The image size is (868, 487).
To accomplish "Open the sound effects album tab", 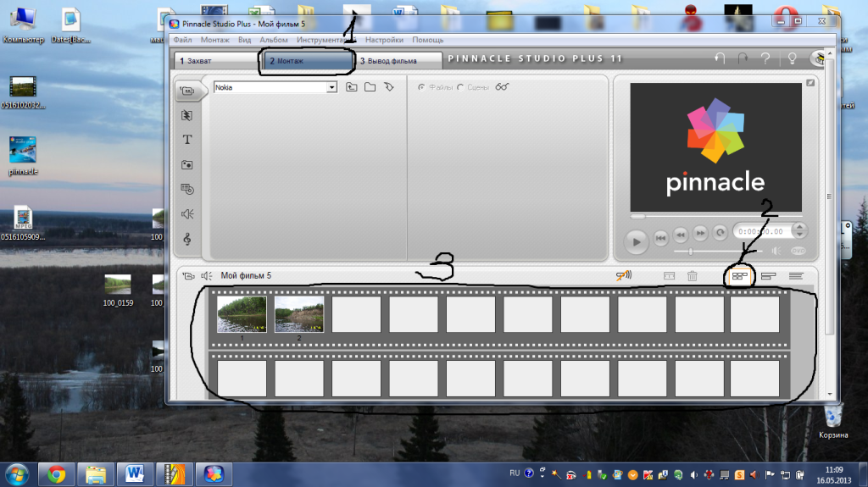I will (x=187, y=214).
